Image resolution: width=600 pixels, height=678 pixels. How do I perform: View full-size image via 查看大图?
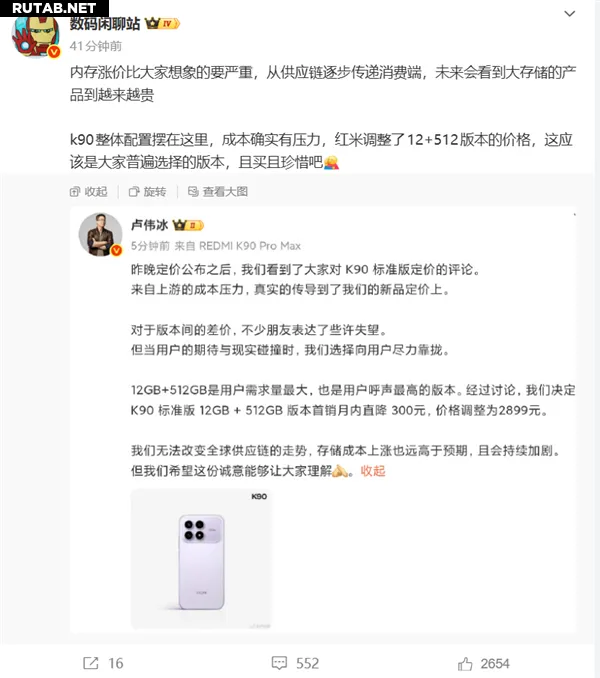pyautogui.click(x=218, y=192)
